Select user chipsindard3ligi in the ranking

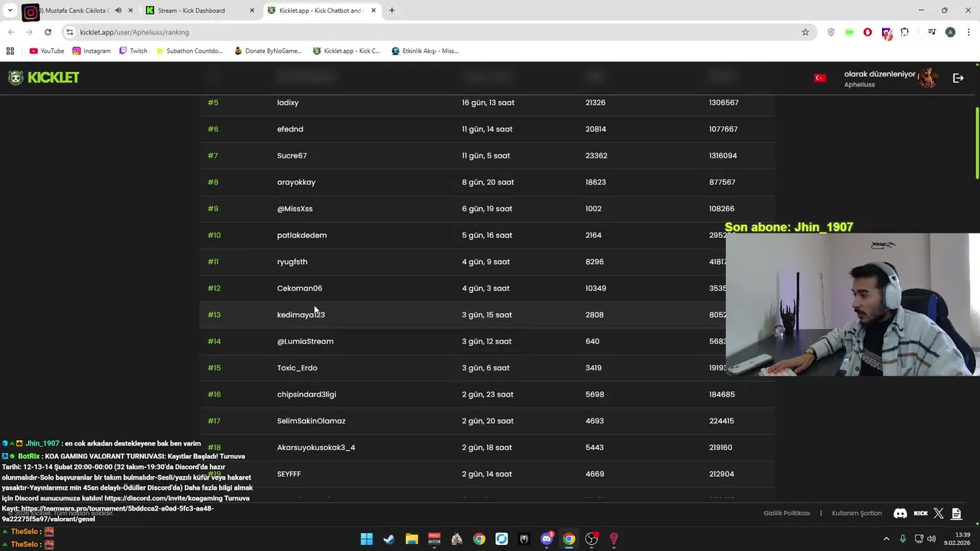pyautogui.click(x=306, y=394)
